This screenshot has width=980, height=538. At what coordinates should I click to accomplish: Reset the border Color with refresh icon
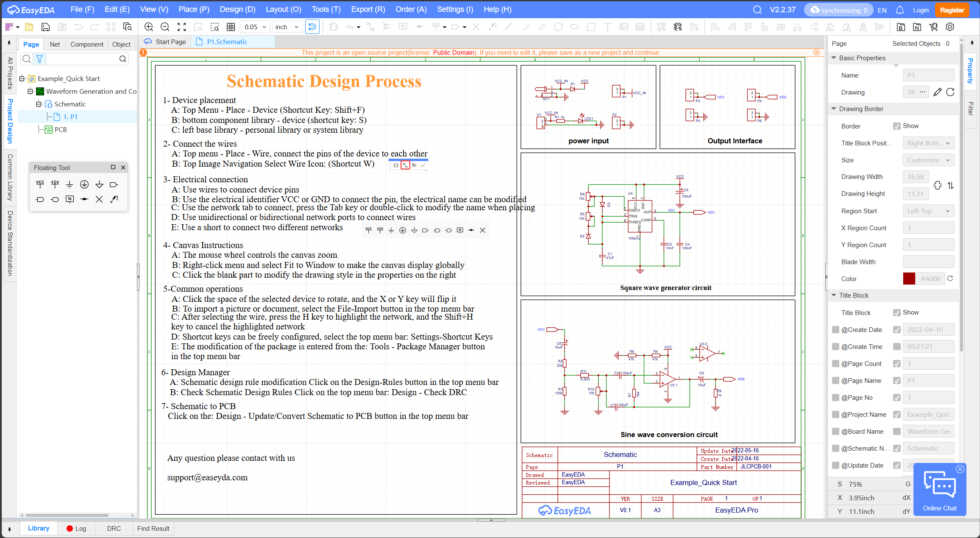tap(950, 279)
